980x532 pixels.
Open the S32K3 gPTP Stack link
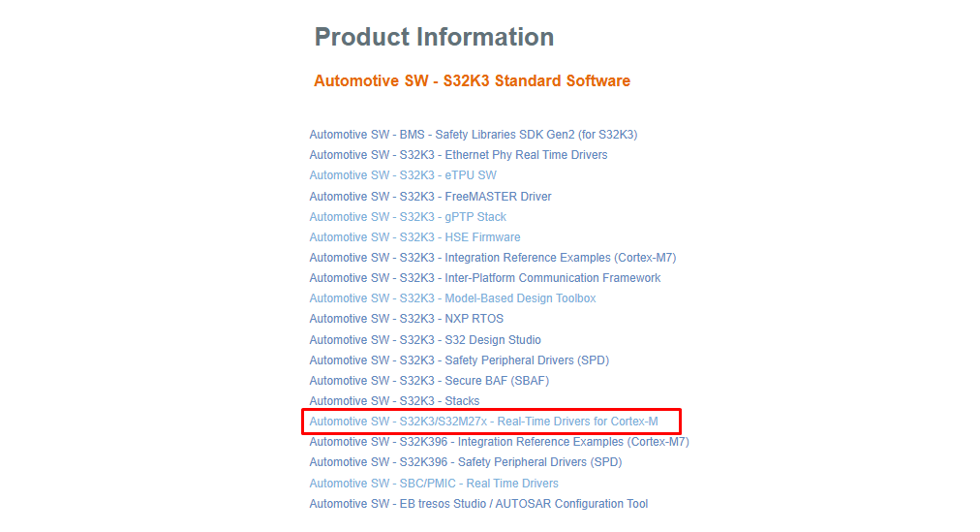408,217
